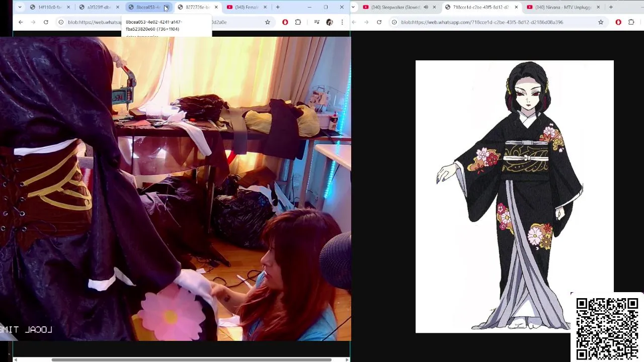Open profile avatar in left browser
The height and width of the screenshot is (362, 644).
(330, 22)
